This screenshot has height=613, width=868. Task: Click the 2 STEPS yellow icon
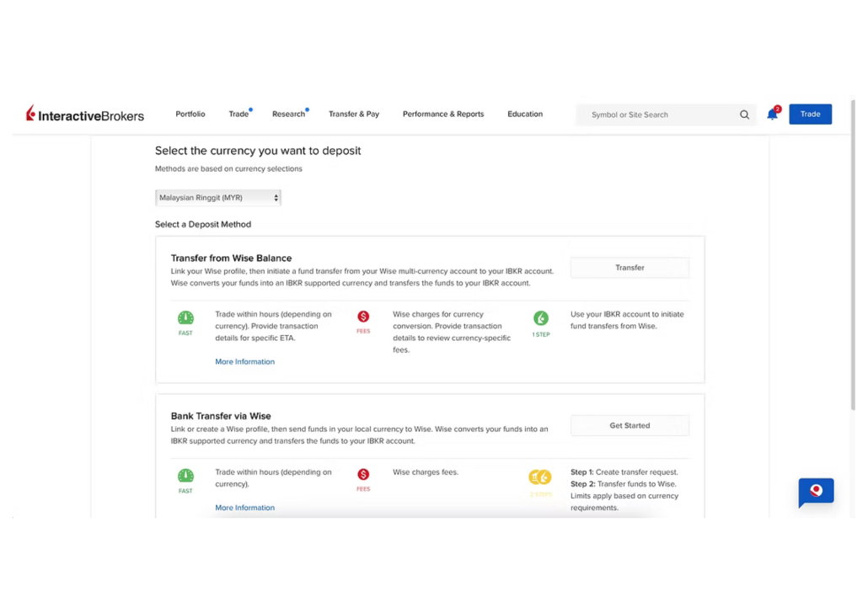click(x=539, y=477)
